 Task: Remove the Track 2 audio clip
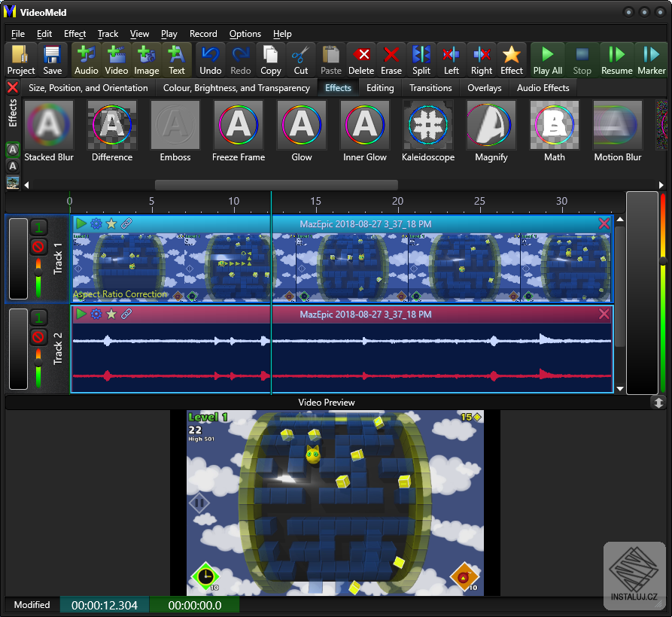[x=604, y=314]
